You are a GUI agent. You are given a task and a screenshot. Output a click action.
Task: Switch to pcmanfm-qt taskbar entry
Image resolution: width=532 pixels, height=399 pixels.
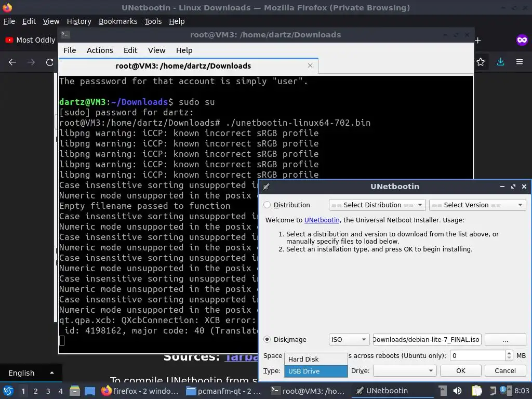[224, 391]
